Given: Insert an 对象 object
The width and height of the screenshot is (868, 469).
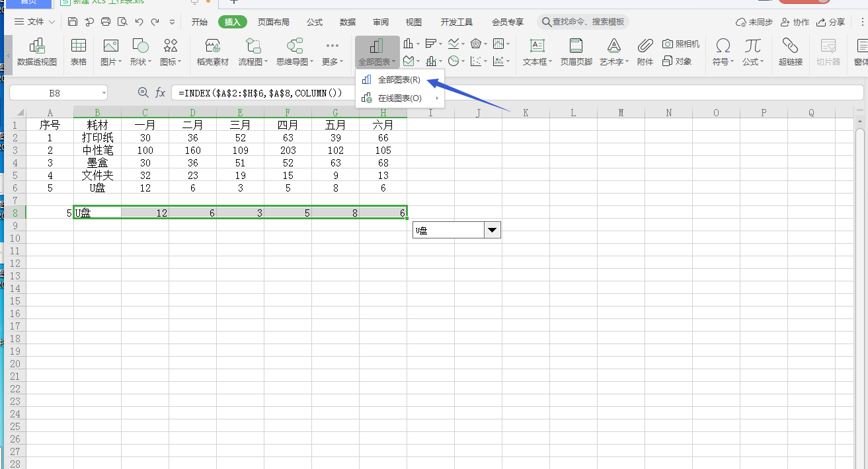Looking at the screenshot, I should (677, 61).
